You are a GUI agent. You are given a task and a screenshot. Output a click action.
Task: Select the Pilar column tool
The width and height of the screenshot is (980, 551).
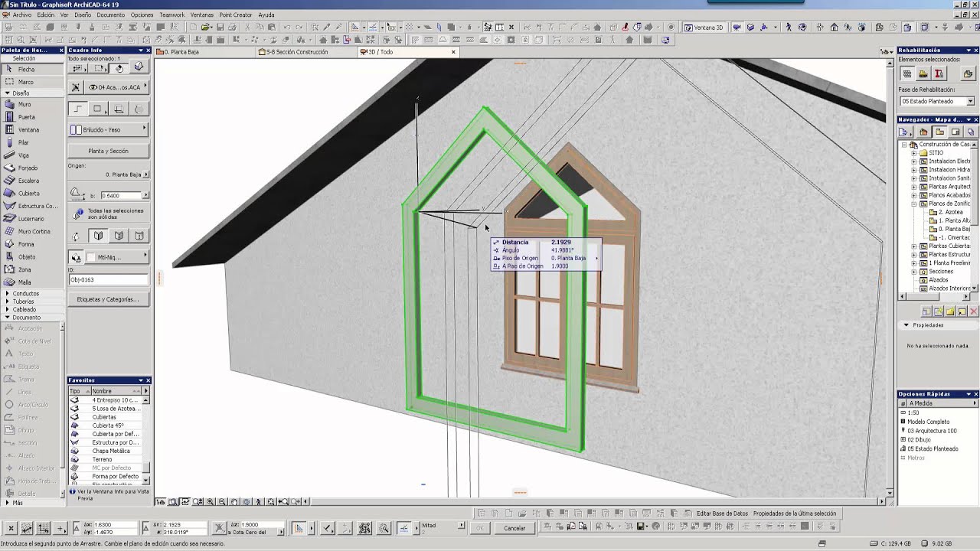point(31,142)
